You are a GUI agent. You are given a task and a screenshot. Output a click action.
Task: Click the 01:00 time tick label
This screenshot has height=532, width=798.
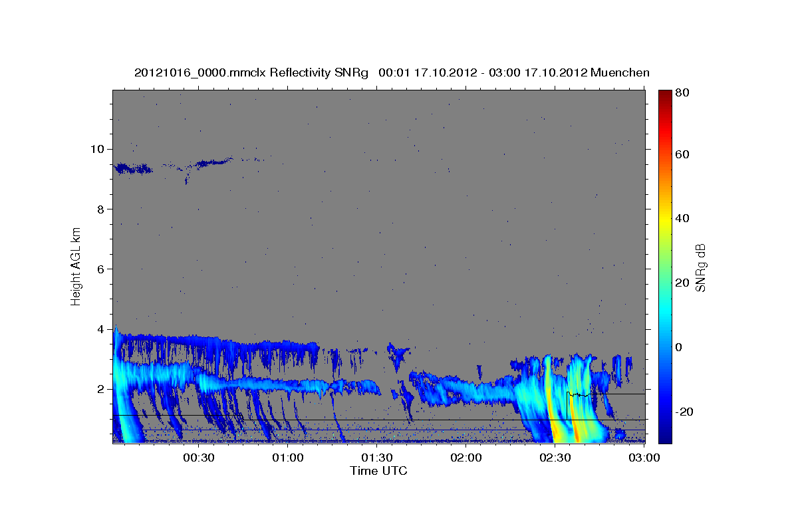[288, 458]
